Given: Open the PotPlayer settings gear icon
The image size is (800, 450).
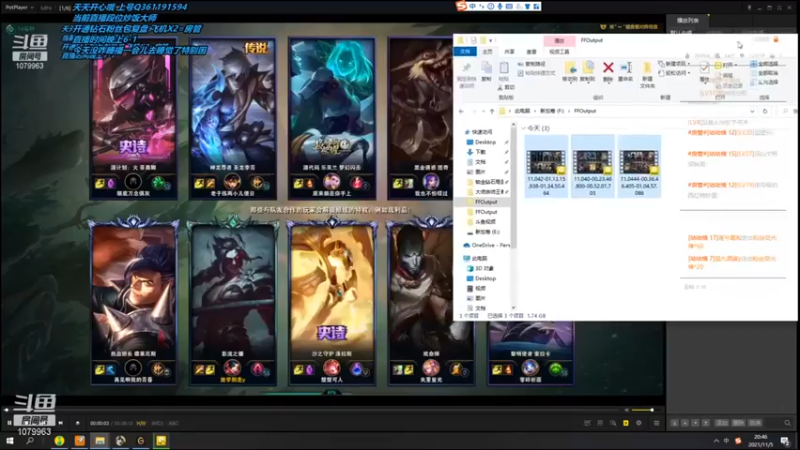Looking at the screenshot, I should point(638,423).
